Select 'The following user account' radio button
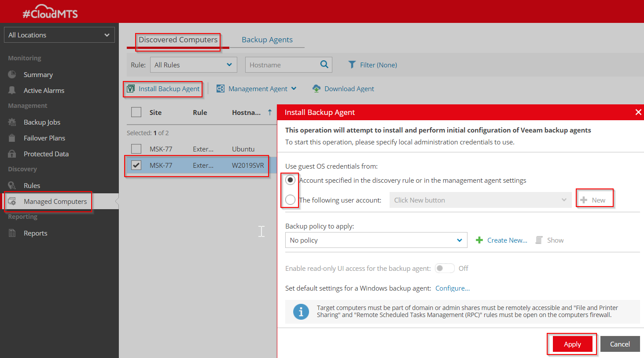 291,200
